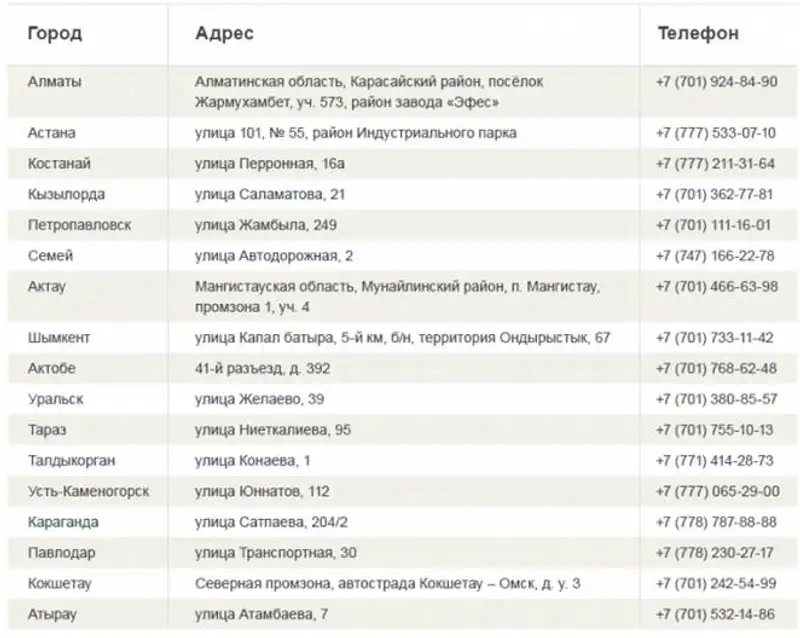Tap the Петропавловск phone number 111-16-01
The height and width of the screenshot is (638, 800).
(716, 225)
